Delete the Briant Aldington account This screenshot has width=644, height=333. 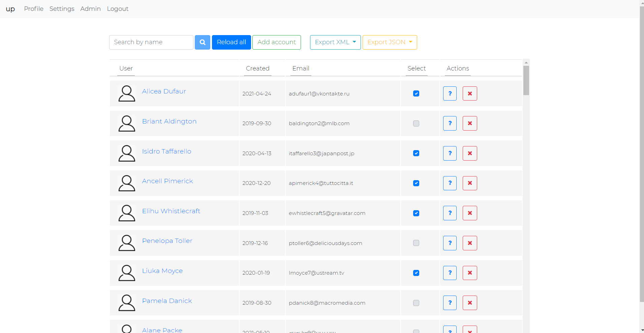[470, 123]
